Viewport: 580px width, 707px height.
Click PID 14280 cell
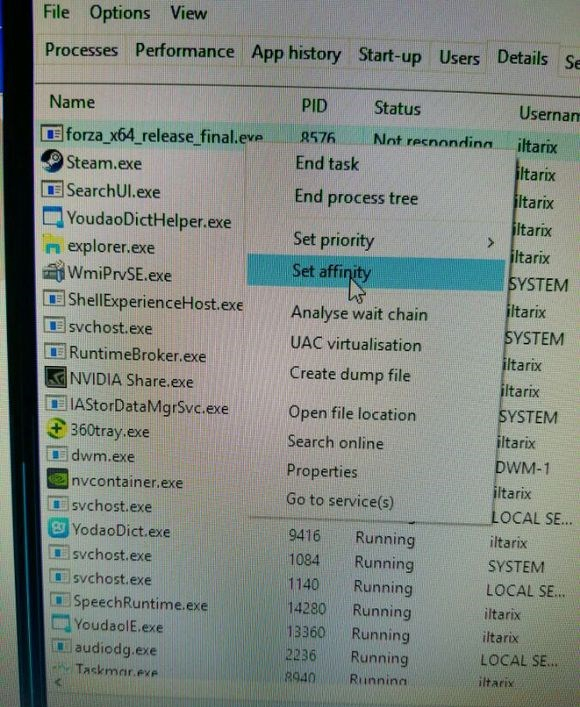pos(307,608)
